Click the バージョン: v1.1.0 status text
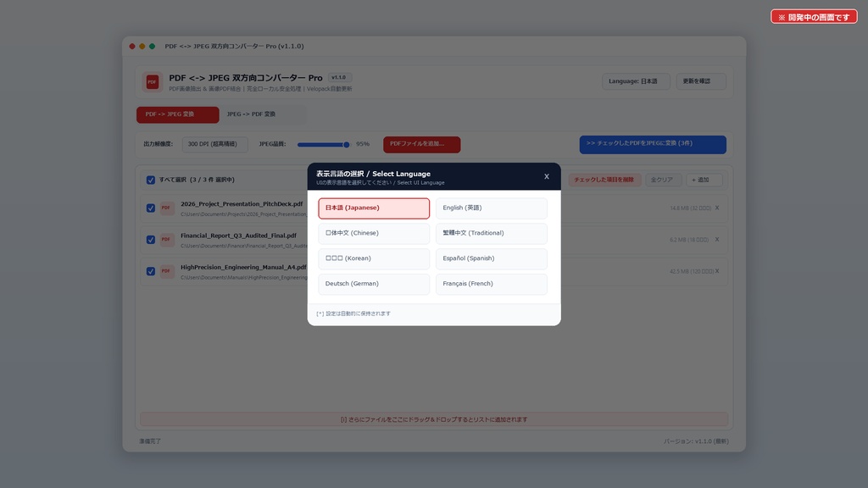Screen dimensions: 868x488 pyautogui.click(x=696, y=441)
